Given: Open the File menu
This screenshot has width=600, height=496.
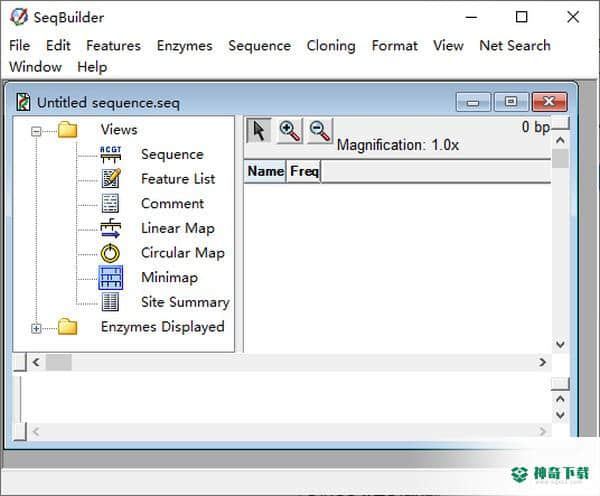Looking at the screenshot, I should (x=20, y=46).
